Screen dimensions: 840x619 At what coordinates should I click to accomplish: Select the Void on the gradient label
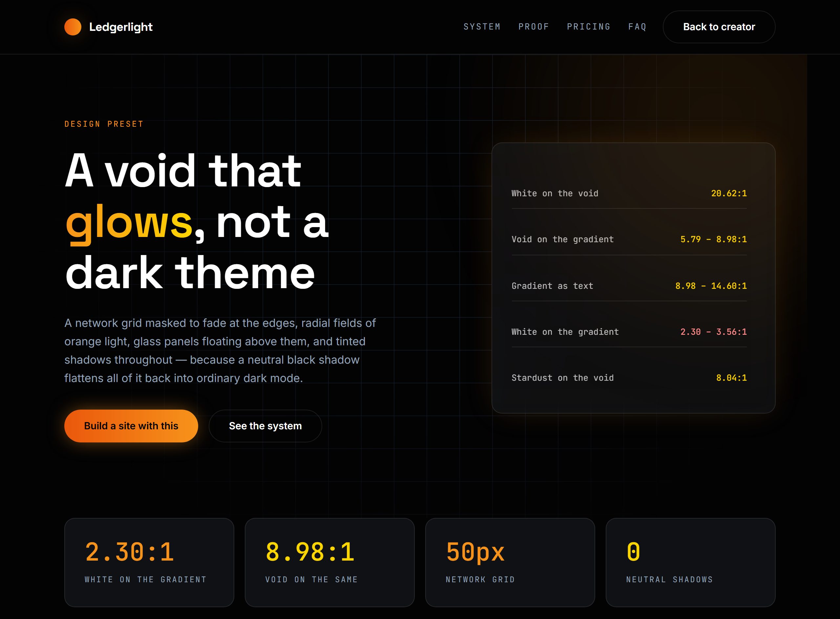(x=562, y=240)
